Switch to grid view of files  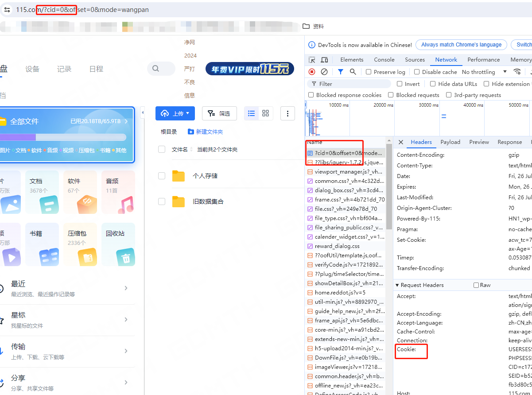tap(265, 113)
